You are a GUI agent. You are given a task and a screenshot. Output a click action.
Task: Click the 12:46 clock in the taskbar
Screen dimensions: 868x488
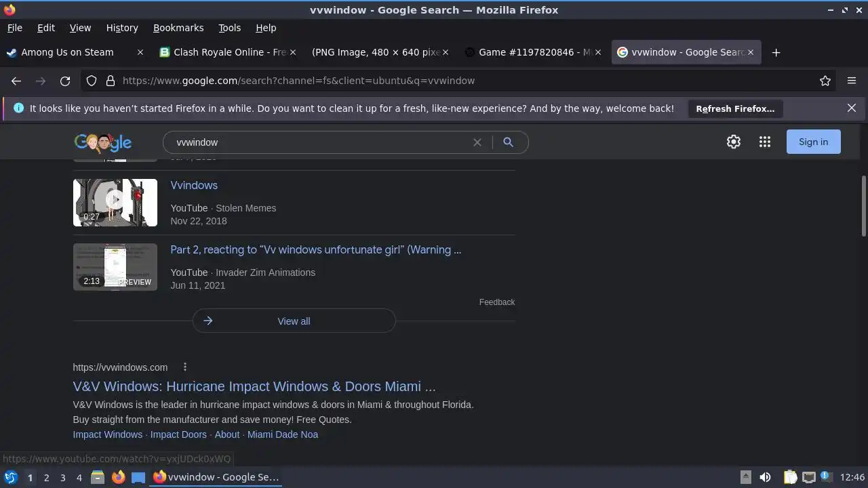pyautogui.click(x=852, y=477)
